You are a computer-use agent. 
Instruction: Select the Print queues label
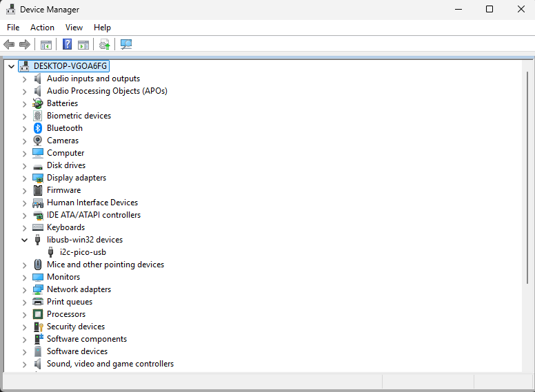click(70, 302)
